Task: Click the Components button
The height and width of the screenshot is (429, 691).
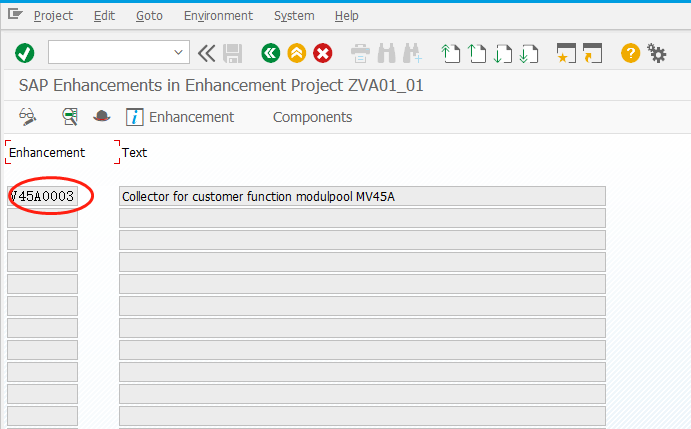Action: coord(312,117)
